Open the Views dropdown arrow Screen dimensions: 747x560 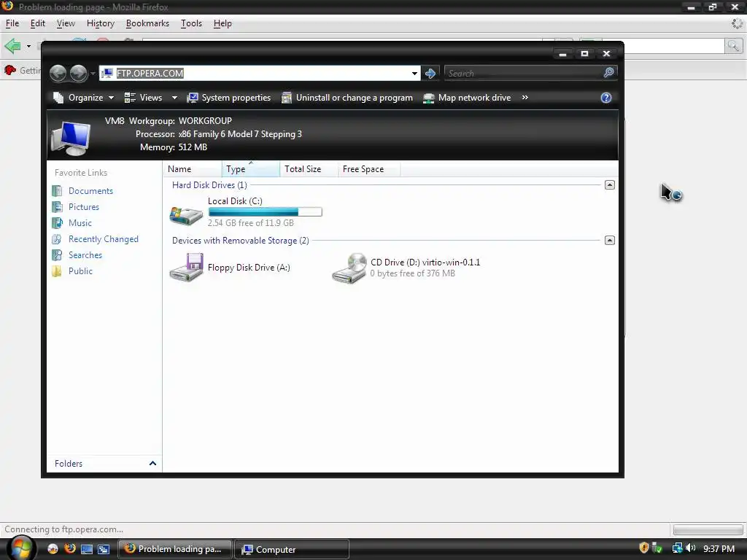pyautogui.click(x=174, y=98)
